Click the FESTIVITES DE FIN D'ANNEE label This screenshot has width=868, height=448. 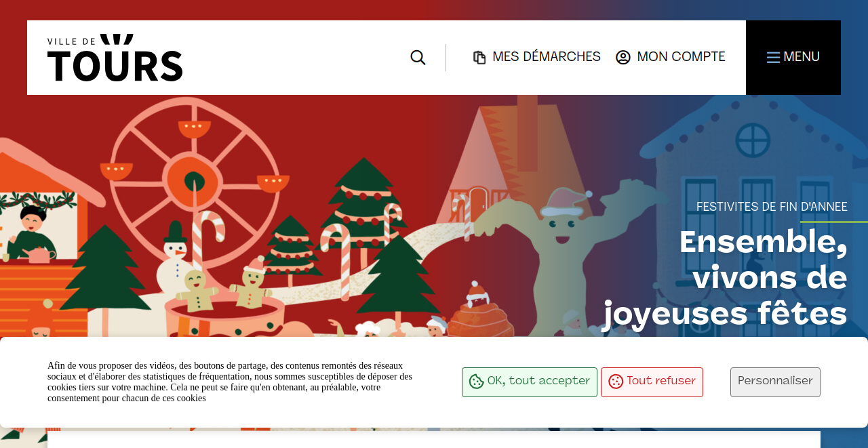pyautogui.click(x=772, y=207)
